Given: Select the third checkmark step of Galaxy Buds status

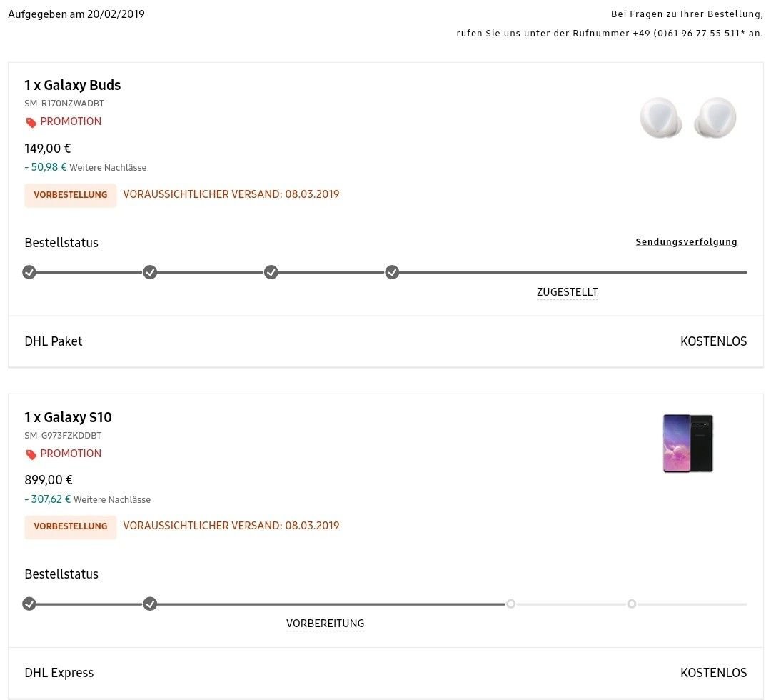Looking at the screenshot, I should pyautogui.click(x=271, y=272).
